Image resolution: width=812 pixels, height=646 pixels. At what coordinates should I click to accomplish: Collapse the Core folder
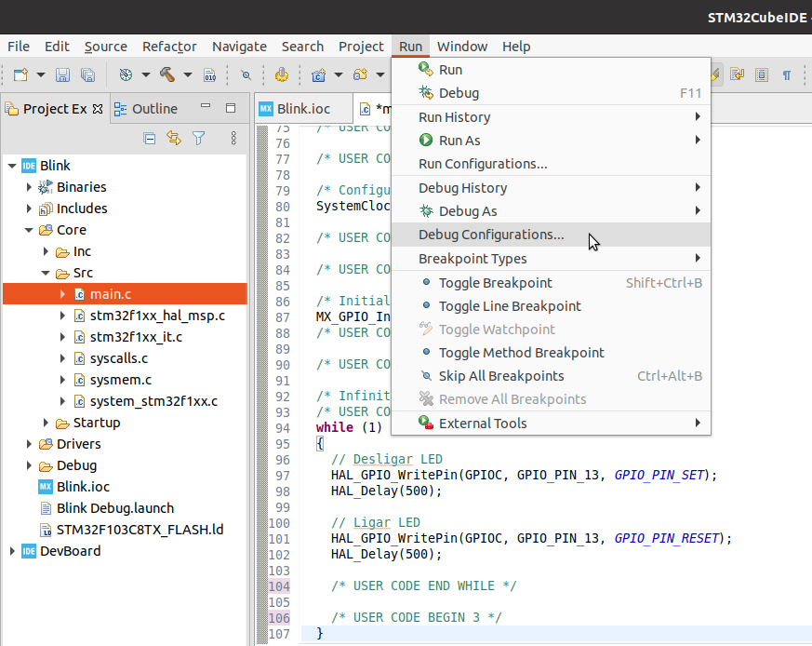click(x=29, y=230)
